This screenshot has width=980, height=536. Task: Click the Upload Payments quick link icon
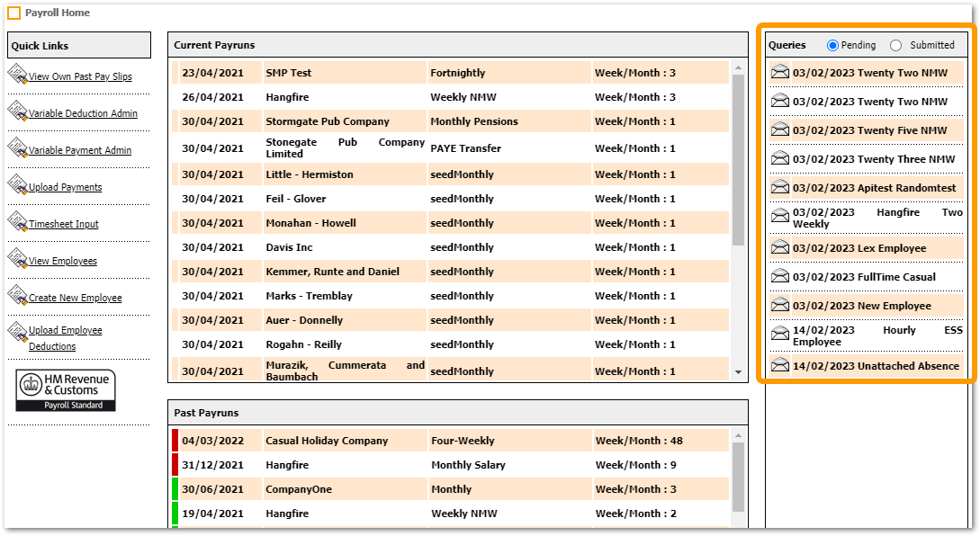17,185
